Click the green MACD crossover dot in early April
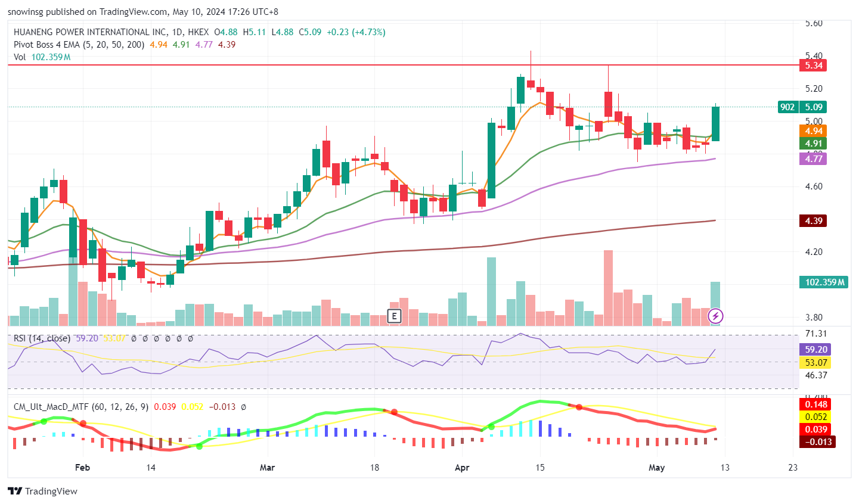 coord(492,427)
